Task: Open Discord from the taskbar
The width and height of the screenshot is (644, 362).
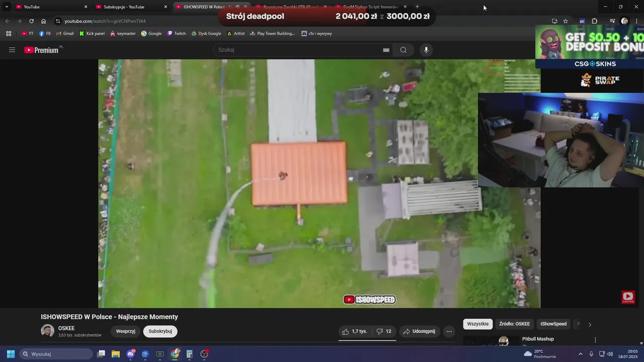Action: pyautogui.click(x=131, y=354)
